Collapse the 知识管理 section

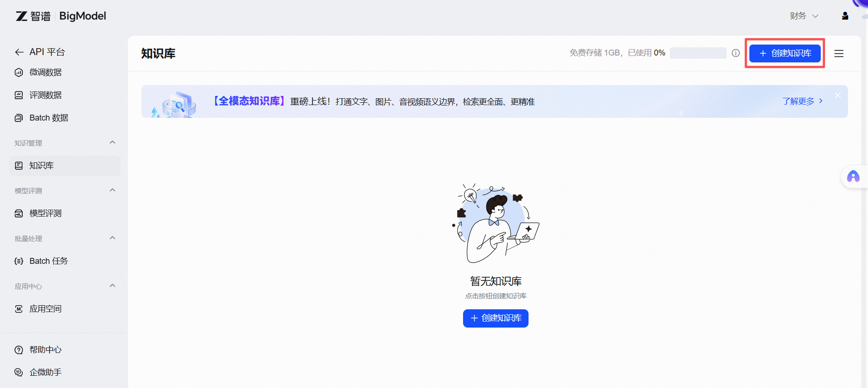pos(112,143)
